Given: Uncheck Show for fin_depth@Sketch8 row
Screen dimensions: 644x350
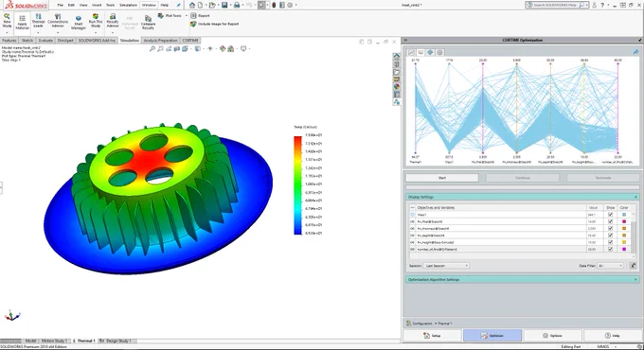Looking at the screenshot, I should (610, 236).
